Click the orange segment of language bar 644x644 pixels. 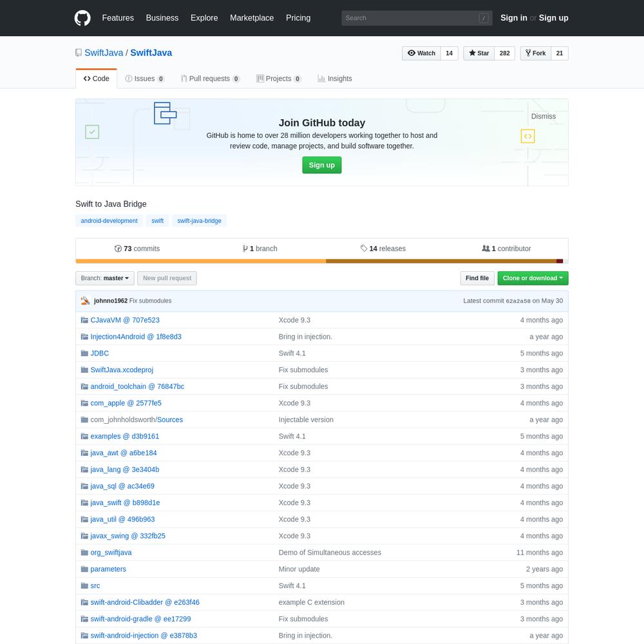point(201,261)
